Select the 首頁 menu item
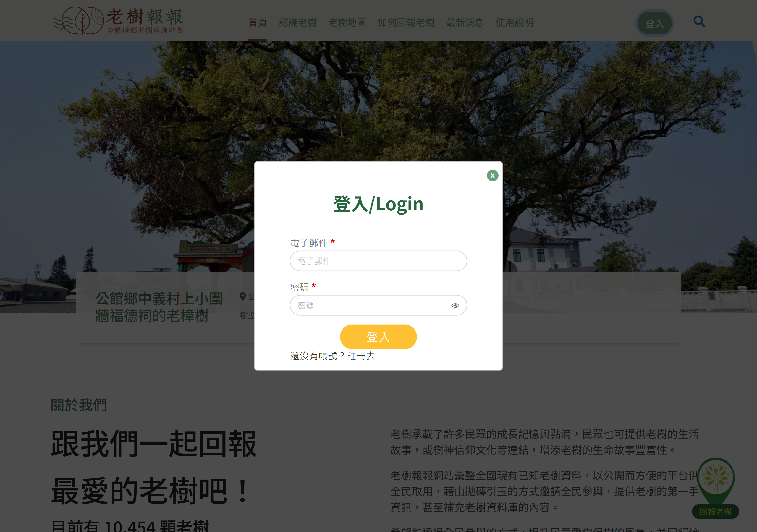 [258, 22]
